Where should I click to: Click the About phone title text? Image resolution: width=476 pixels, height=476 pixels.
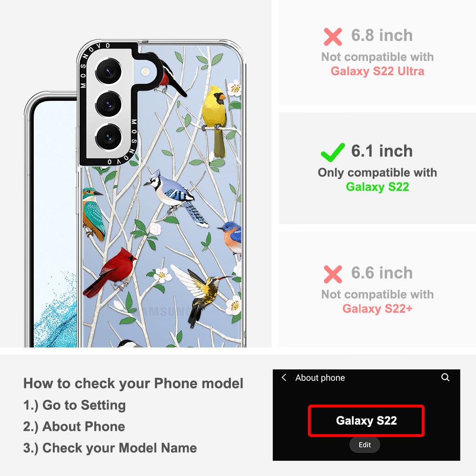point(320,377)
